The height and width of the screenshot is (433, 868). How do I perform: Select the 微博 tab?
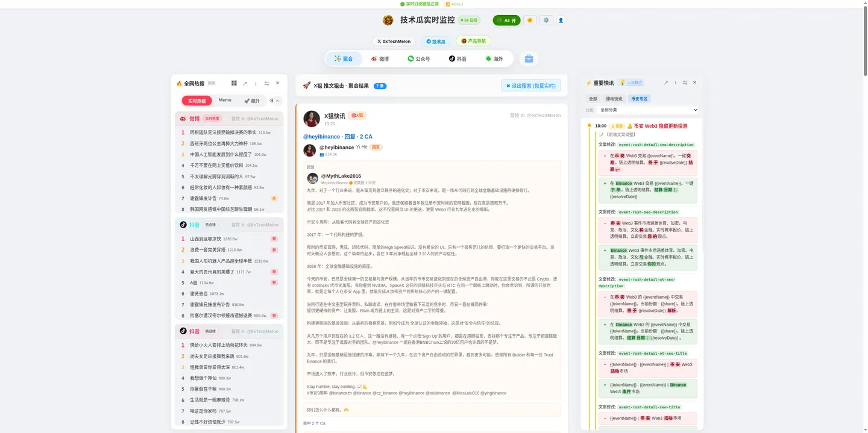pyautogui.click(x=380, y=59)
